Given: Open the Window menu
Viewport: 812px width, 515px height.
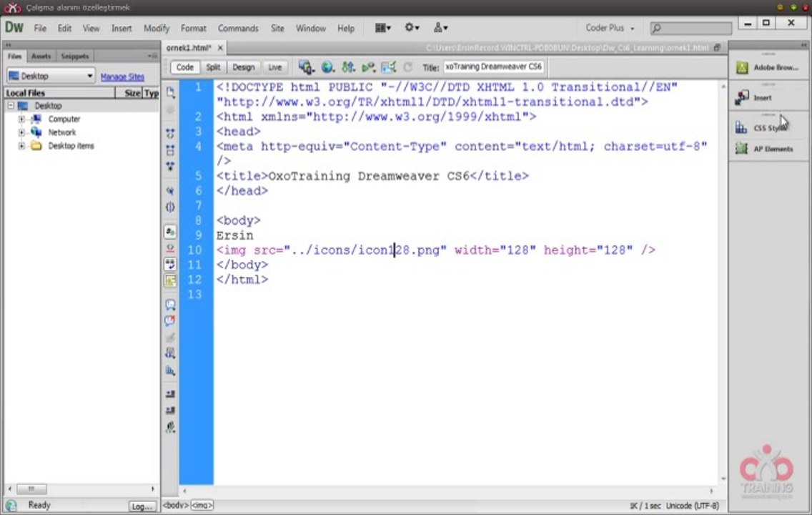Looking at the screenshot, I should click(311, 29).
